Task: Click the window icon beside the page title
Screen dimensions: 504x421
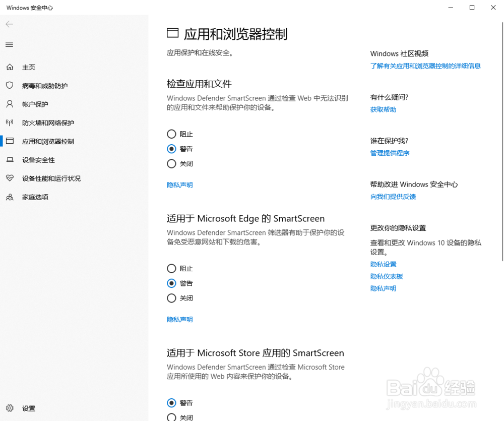Action: (x=172, y=33)
